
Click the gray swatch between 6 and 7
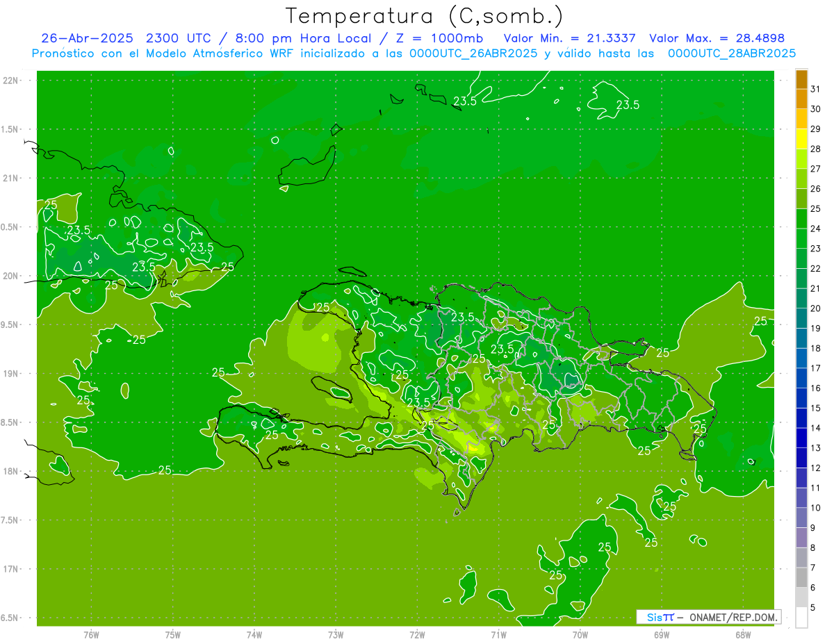[802, 577]
